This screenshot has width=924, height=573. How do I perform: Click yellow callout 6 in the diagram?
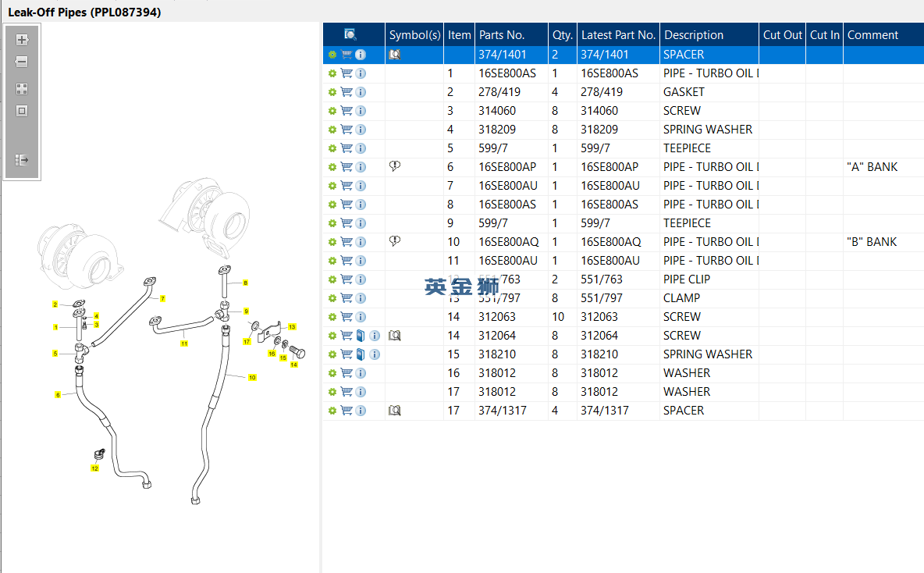click(58, 395)
